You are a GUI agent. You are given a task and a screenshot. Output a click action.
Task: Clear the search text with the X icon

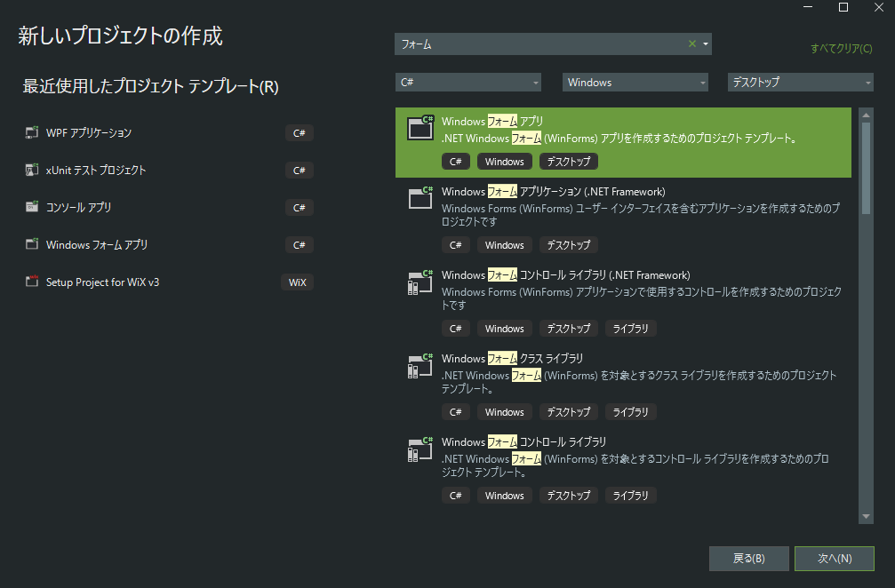click(x=691, y=44)
